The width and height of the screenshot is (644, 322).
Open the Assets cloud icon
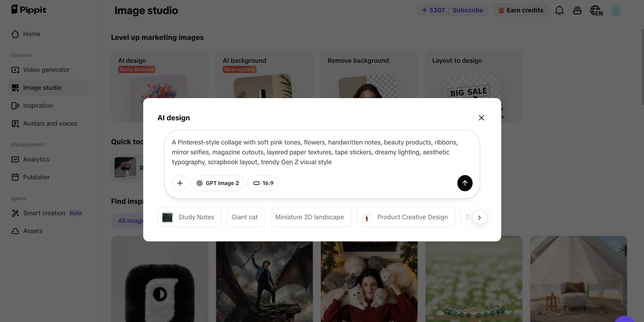coord(15,231)
